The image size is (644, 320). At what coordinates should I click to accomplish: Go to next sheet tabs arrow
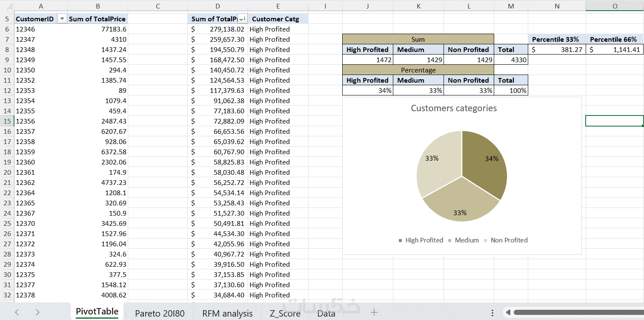pyautogui.click(x=37, y=312)
